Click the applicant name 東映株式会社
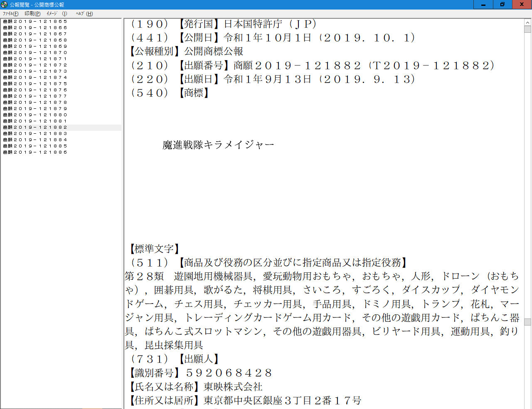This screenshot has height=409, width=532. tap(233, 387)
